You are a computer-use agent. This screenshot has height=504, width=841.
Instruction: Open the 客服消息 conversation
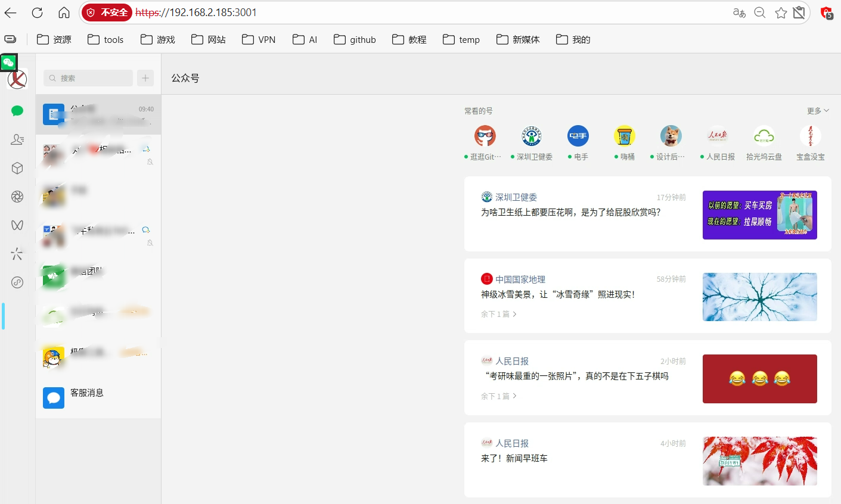(87, 393)
